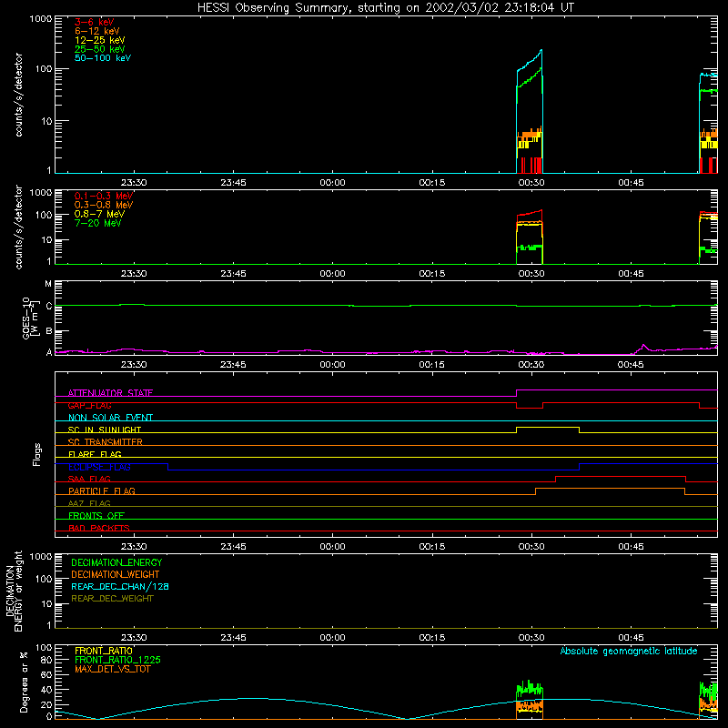The image size is (728, 728).
Task: Select the GAP_FLAG label
Action: [x=89, y=405]
